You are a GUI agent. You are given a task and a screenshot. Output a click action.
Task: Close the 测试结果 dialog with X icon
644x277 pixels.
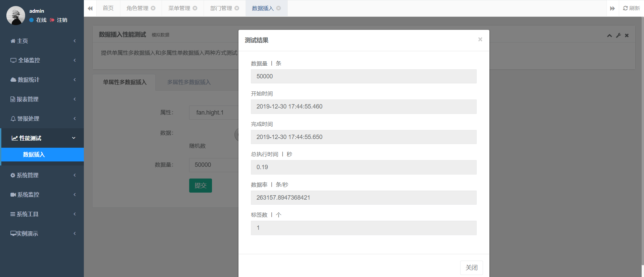point(480,40)
